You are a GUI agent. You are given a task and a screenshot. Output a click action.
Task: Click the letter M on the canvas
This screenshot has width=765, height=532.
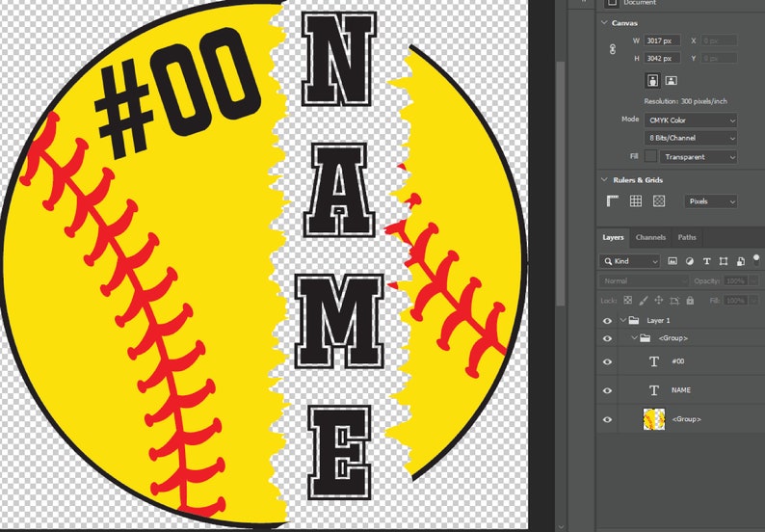coord(339,321)
